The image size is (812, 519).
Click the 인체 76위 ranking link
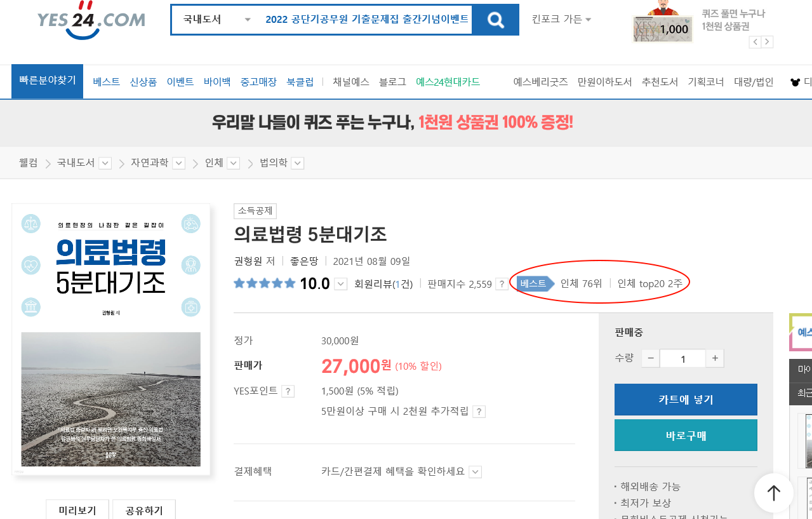581,283
